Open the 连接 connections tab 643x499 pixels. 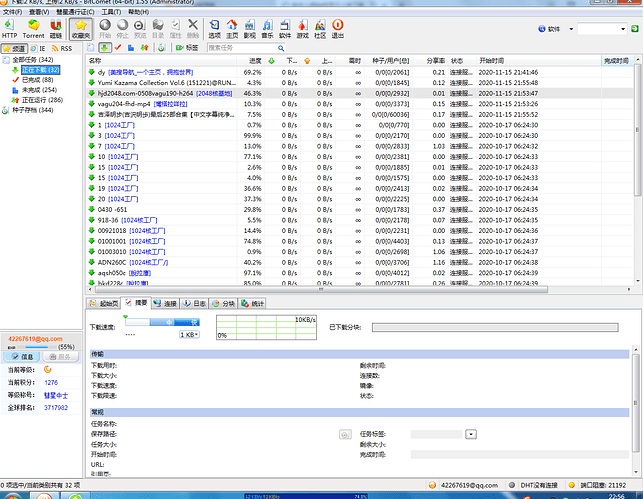pyautogui.click(x=165, y=303)
